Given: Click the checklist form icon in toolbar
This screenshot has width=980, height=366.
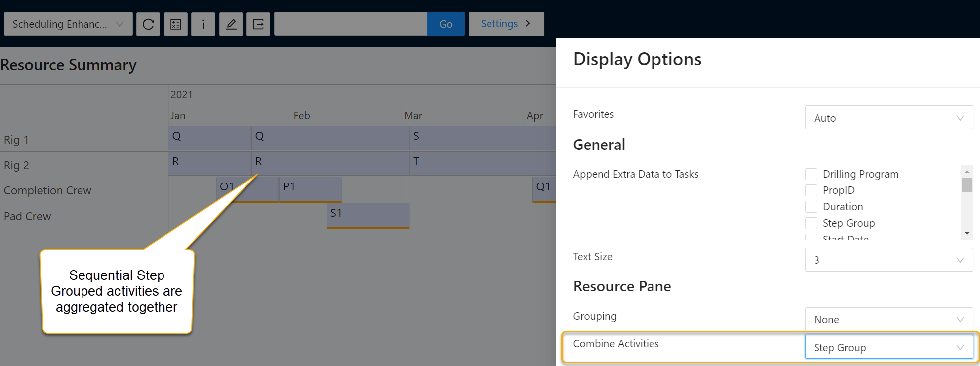Looking at the screenshot, I should point(176,24).
